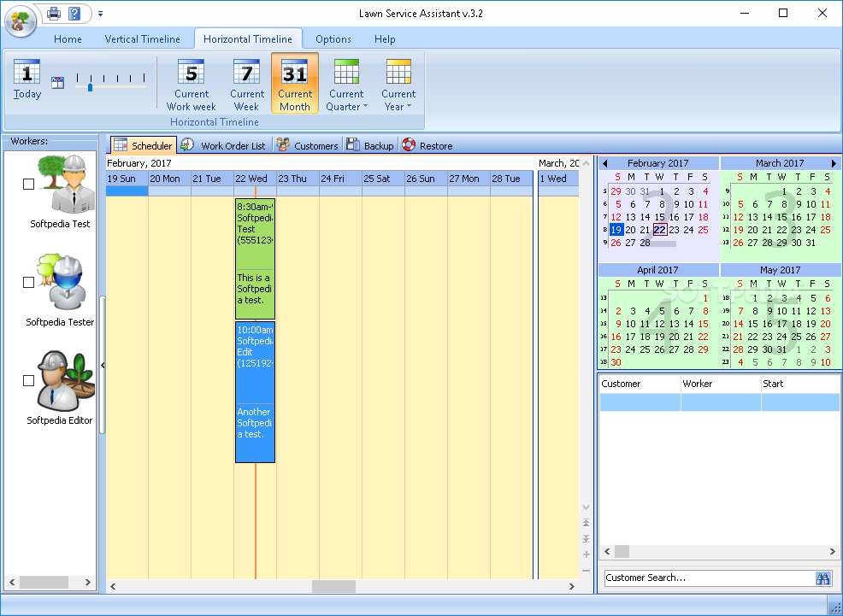Show Current Week view
Viewport: 843px width, 616px height.
[x=247, y=85]
